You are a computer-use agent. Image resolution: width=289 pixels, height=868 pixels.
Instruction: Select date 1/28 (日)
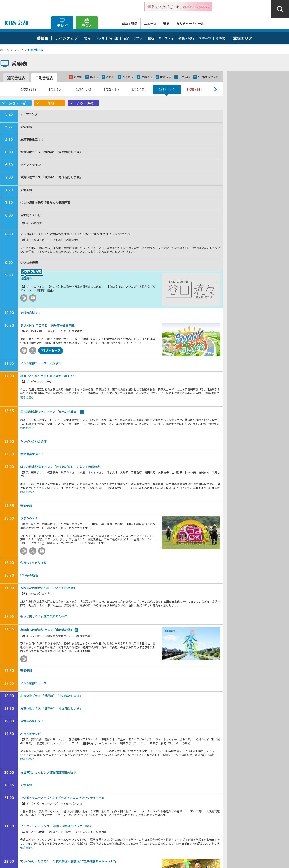194,89
